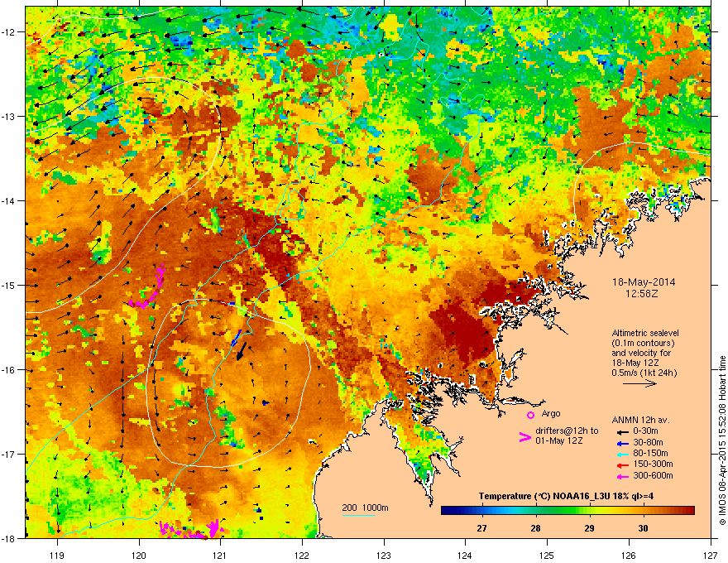Click the 126 longitude axis label
This screenshot has width=728, height=563.
click(x=629, y=555)
